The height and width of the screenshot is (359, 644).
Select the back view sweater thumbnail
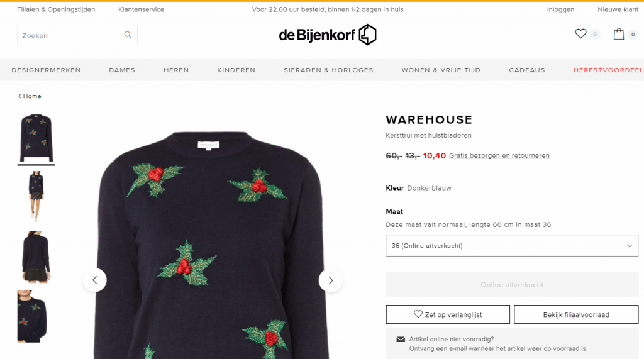[36, 257]
